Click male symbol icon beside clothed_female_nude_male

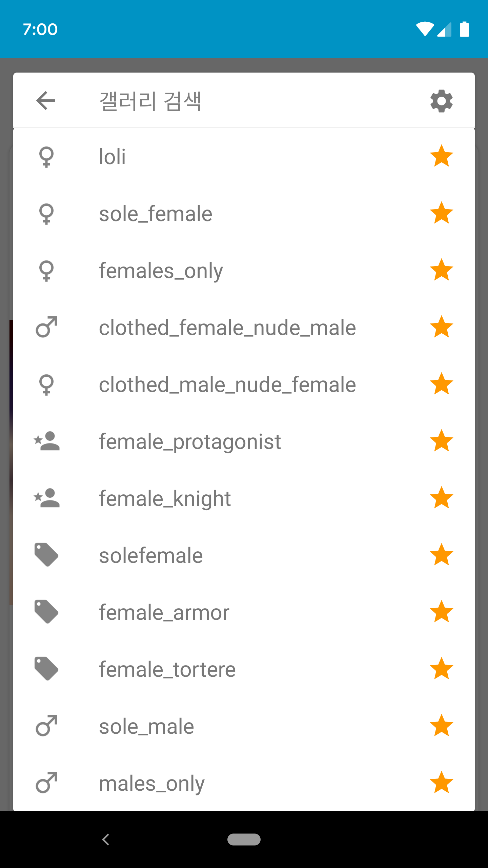(x=46, y=328)
